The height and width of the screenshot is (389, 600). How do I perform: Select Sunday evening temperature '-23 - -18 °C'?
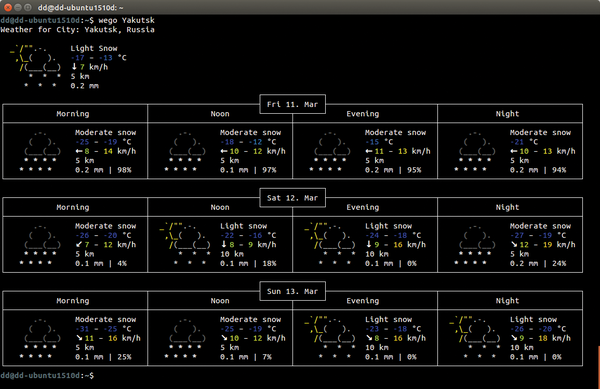pos(393,329)
